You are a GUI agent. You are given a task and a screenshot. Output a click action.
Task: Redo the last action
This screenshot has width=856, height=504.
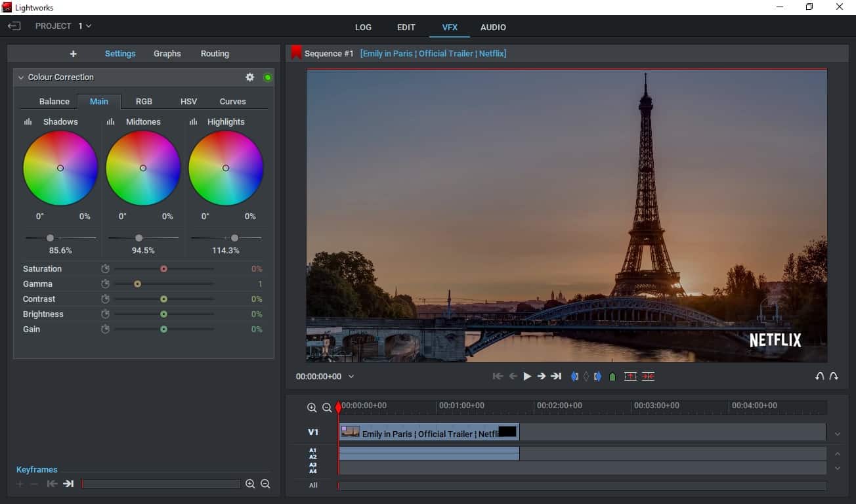coord(834,376)
